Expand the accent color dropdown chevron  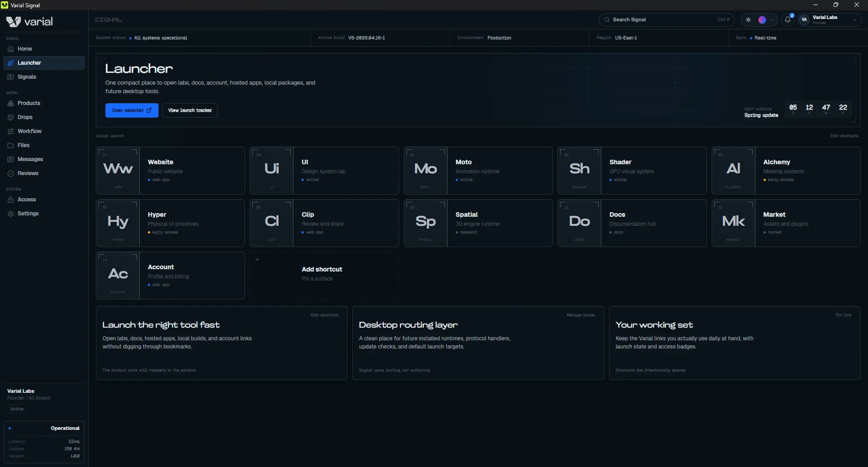click(x=771, y=20)
